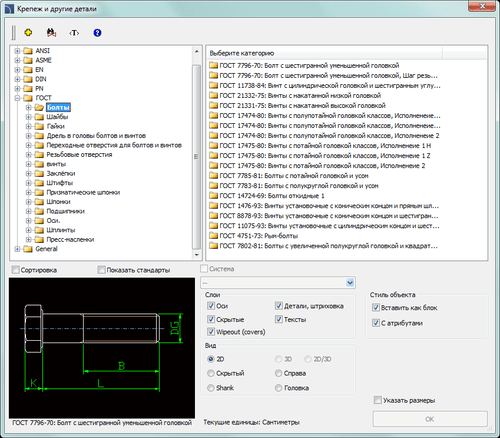Screen dimensions: 500x438
Task: Expand the винты tree node
Action: pyautogui.click(x=28, y=164)
